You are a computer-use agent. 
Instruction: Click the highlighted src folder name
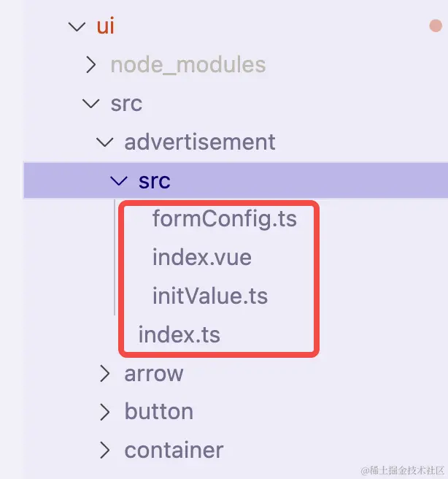point(154,180)
